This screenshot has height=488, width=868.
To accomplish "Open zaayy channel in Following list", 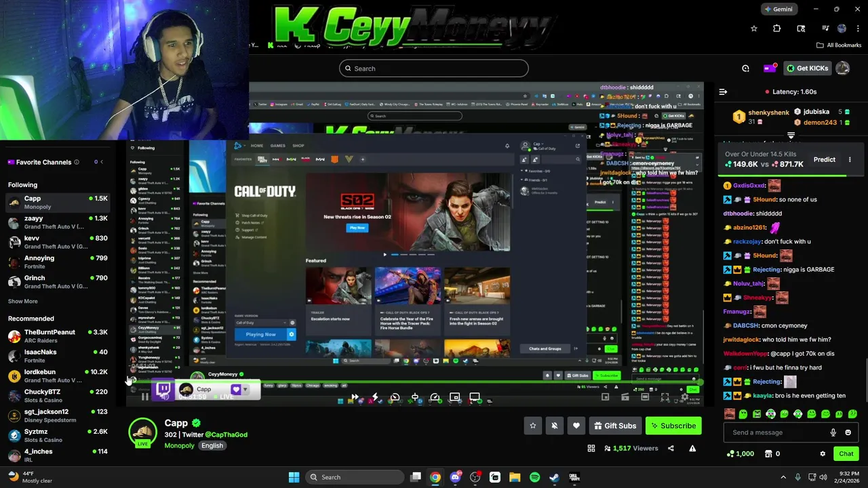I will [58, 222].
